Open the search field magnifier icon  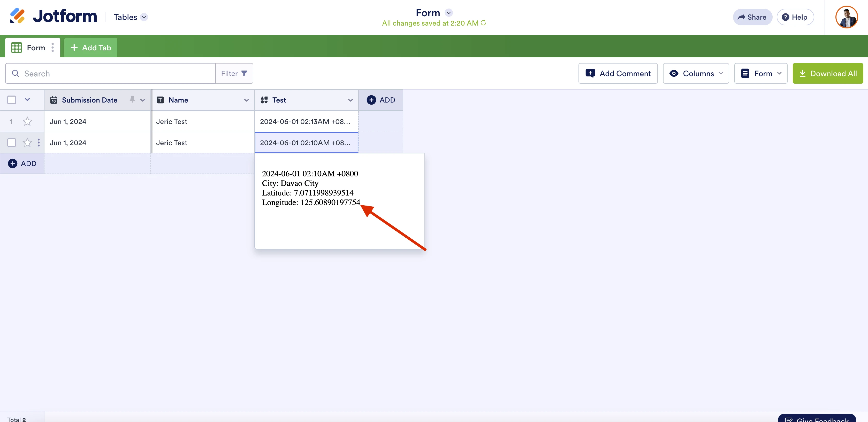click(x=16, y=73)
